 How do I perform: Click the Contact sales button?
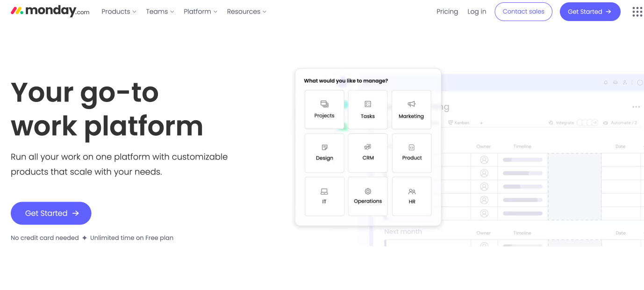point(523,12)
